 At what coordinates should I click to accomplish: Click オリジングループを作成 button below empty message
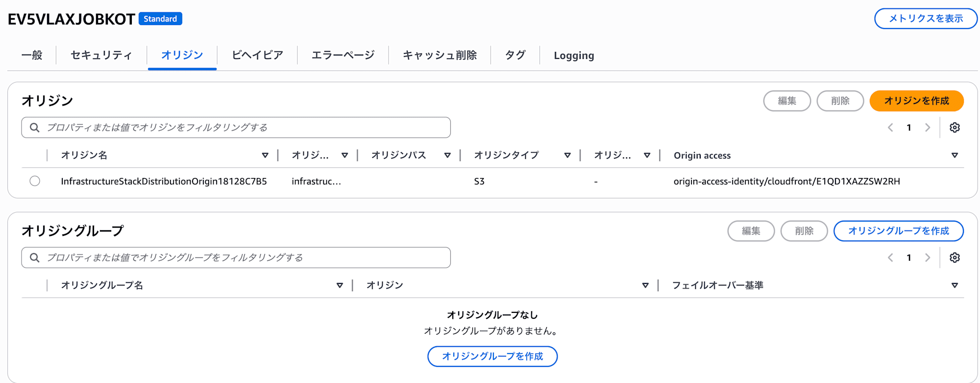point(492,357)
